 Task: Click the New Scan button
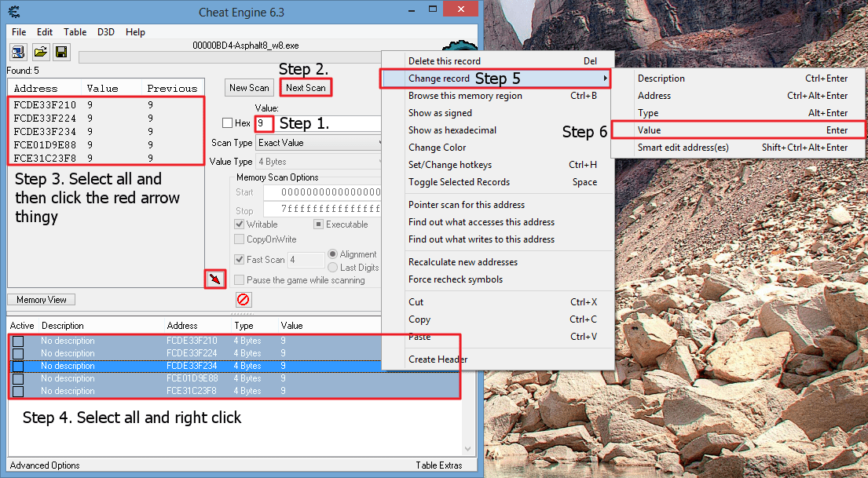[x=249, y=87]
